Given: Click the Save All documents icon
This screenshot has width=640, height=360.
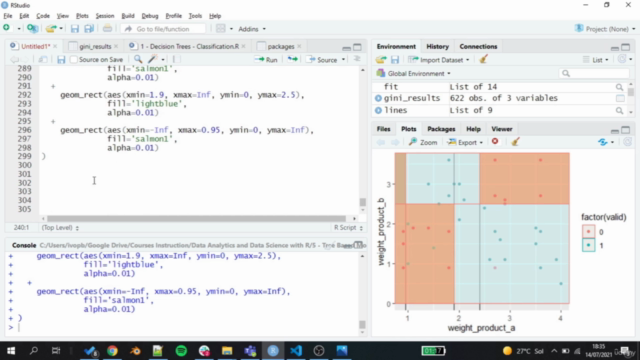Looking at the screenshot, I should (89, 29).
